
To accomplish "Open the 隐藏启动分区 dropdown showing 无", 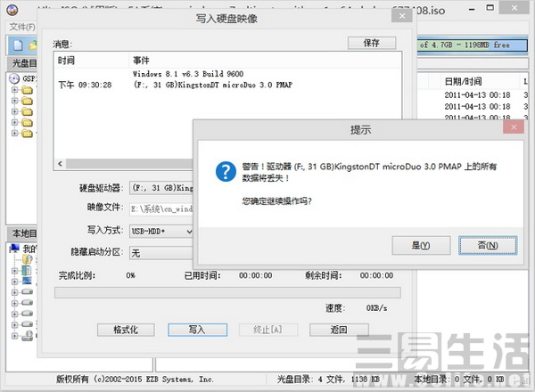I will coord(161,253).
